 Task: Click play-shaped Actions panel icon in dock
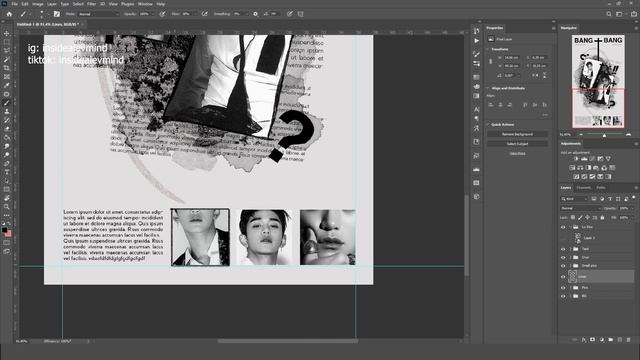(x=477, y=41)
